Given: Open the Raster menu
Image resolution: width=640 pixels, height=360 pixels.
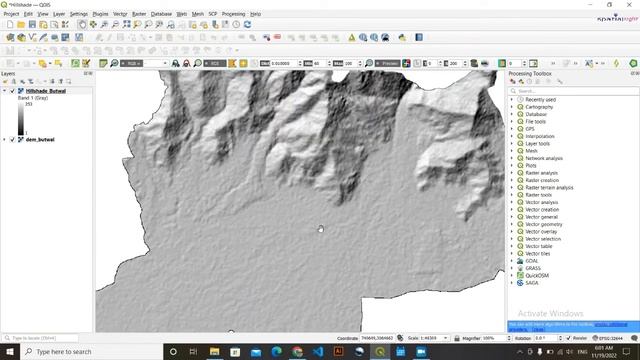Looking at the screenshot, I should click(139, 14).
